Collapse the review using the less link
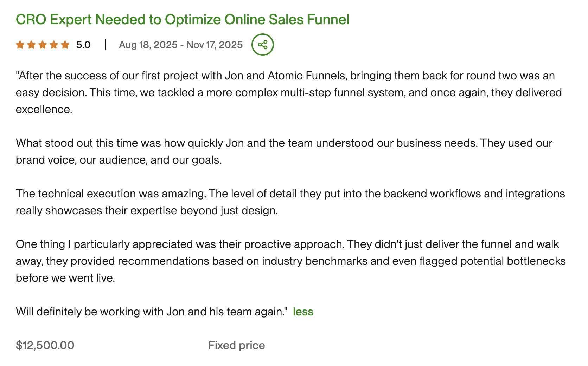 click(x=303, y=311)
